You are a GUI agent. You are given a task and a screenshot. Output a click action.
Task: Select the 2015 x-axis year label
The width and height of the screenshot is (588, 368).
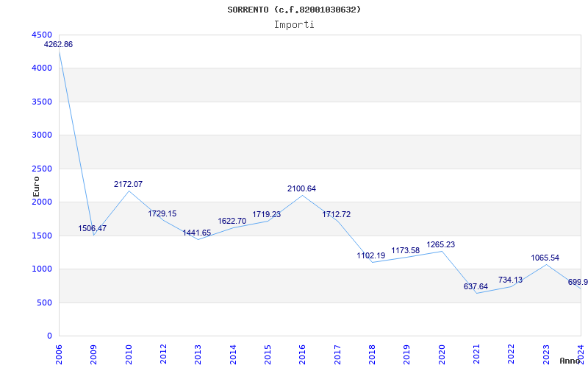(x=268, y=354)
